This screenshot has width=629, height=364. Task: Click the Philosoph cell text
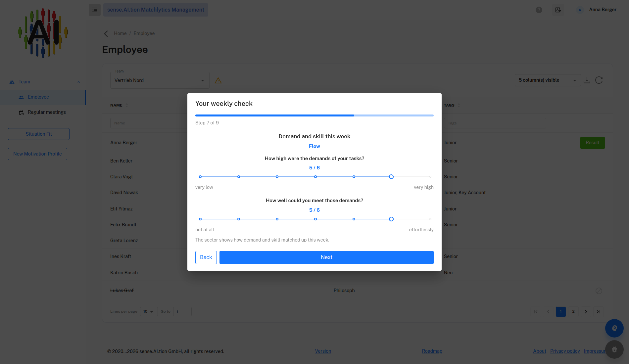[x=344, y=291]
